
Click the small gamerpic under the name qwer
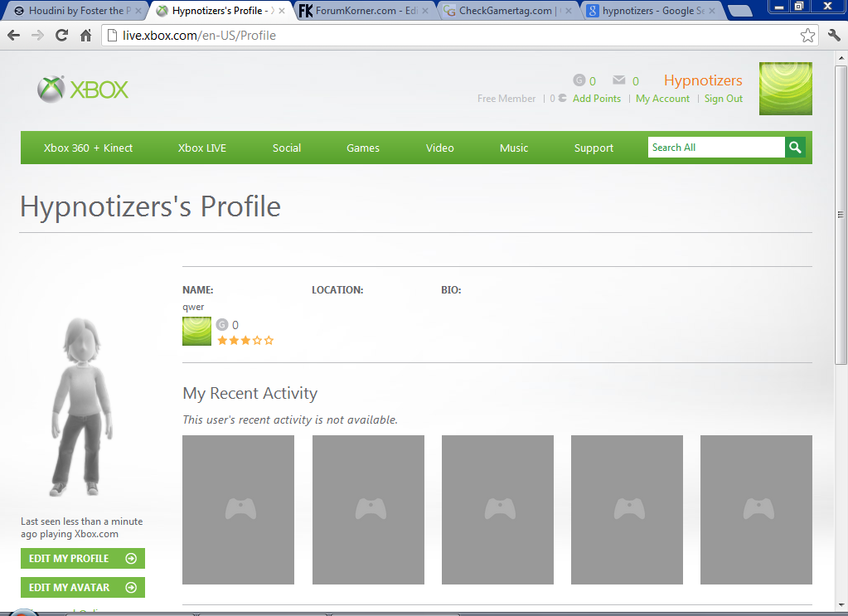196,331
